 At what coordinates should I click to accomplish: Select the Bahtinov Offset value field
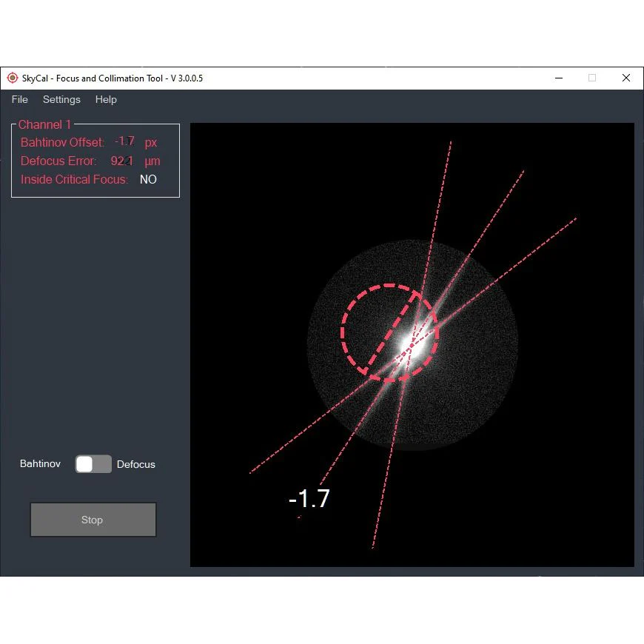[x=125, y=142]
